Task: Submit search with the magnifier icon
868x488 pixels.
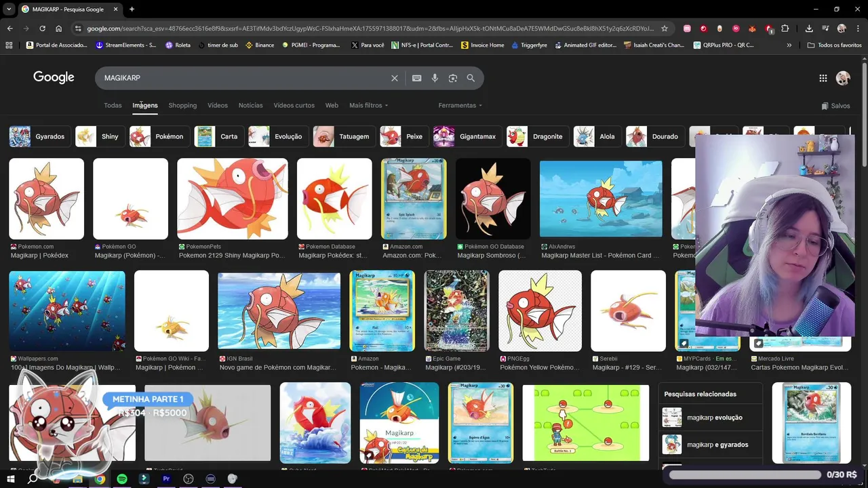Action: (x=471, y=78)
